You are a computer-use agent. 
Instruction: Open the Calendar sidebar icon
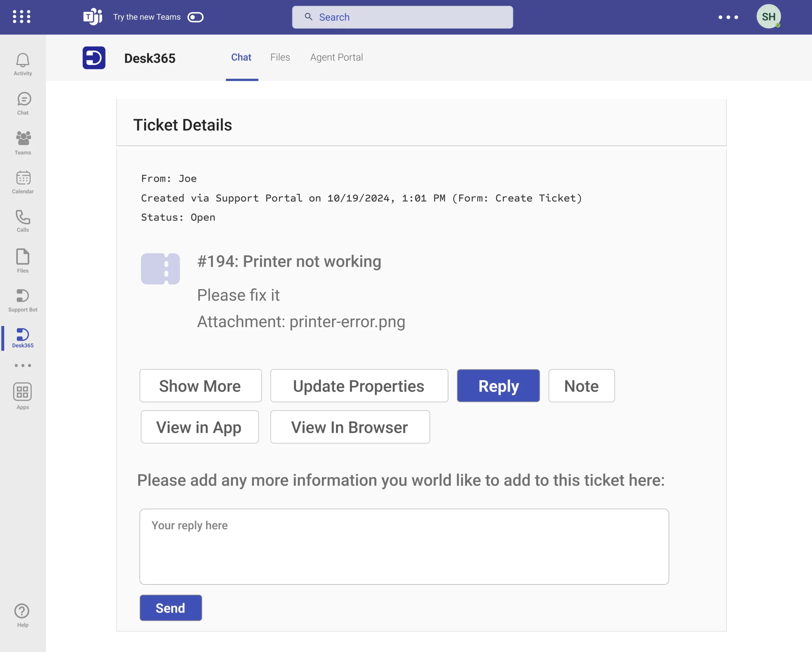click(x=23, y=182)
